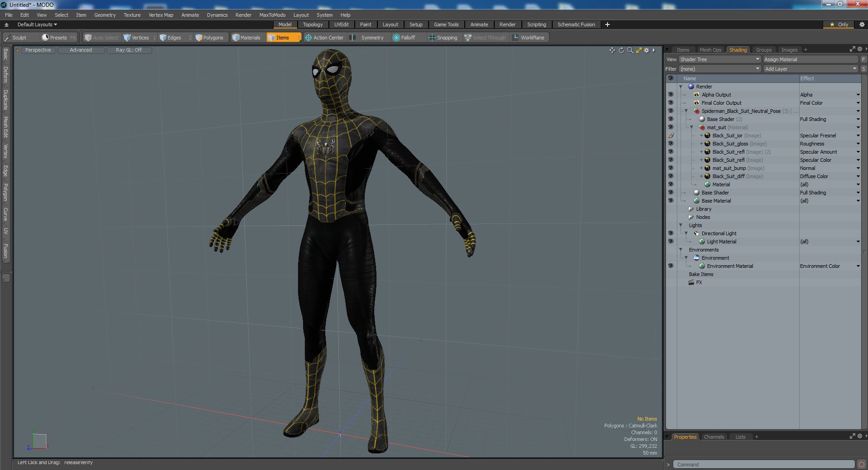Collapse the Render tree node

[x=680, y=87]
